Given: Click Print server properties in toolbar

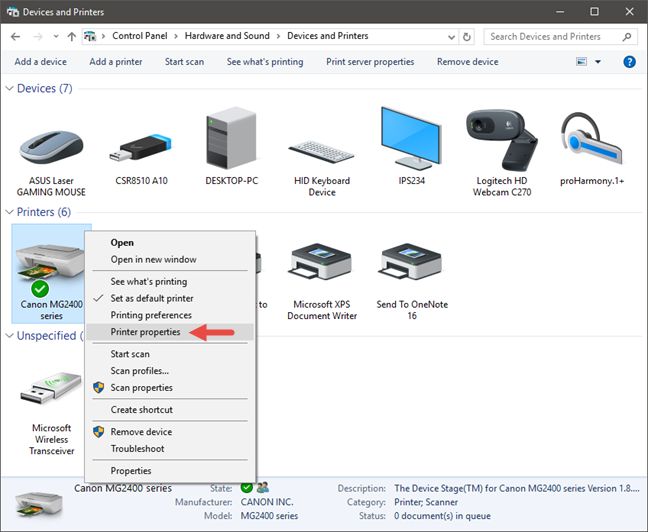Looking at the screenshot, I should pos(370,62).
